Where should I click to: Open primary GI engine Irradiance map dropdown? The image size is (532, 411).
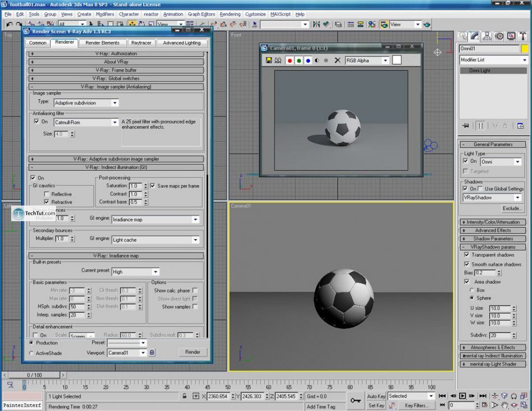(155, 219)
